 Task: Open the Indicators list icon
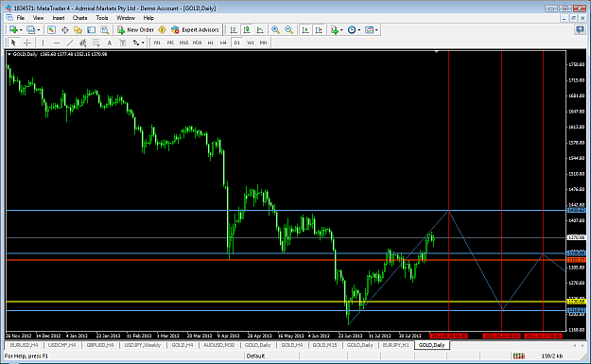[x=335, y=29]
